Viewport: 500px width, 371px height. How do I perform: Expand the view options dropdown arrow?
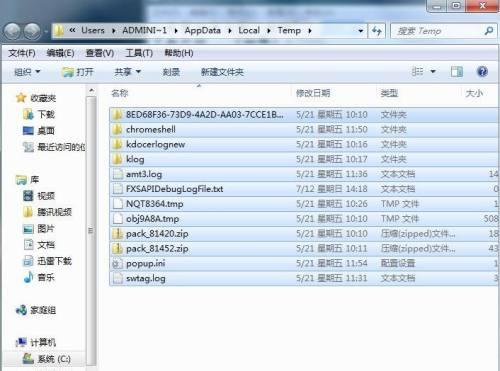[433, 72]
